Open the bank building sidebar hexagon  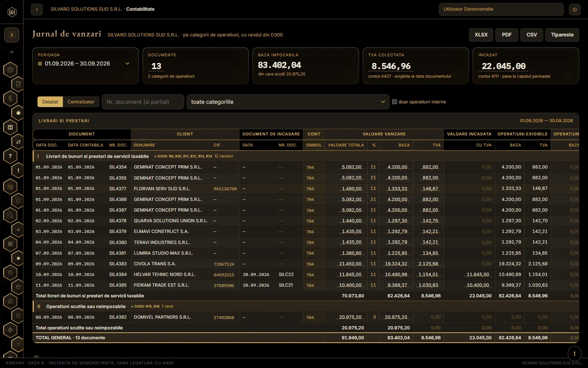10,187
